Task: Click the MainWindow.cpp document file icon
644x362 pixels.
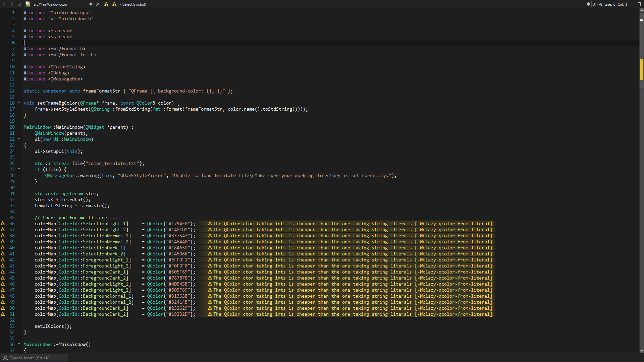Action: (28, 4)
